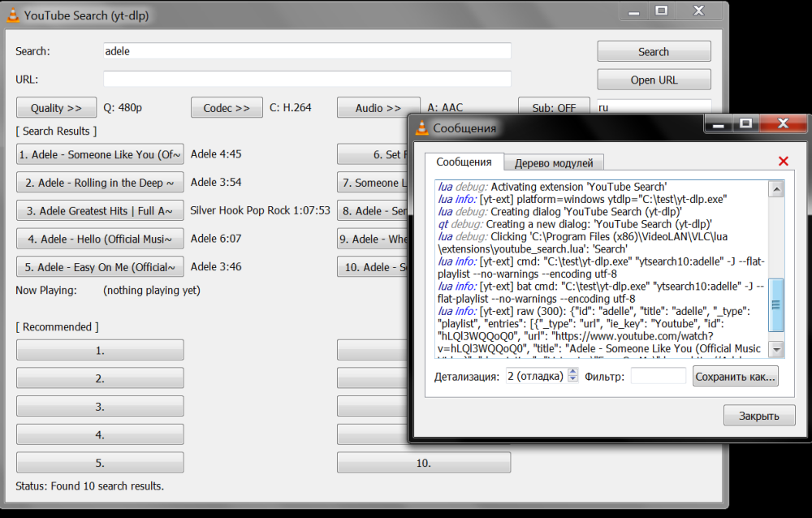Click 'Adele 3:46' result label
This screenshot has width=812, height=518.
216,266
